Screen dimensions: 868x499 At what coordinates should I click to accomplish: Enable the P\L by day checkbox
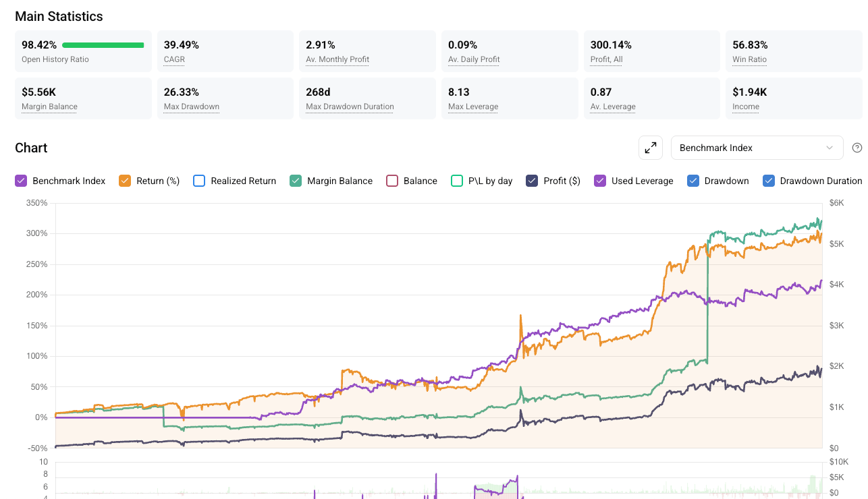pos(457,181)
